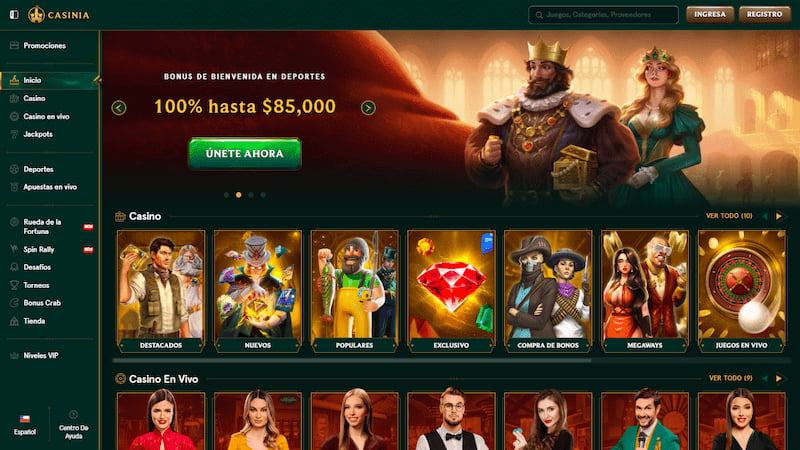Viewport: 800px width, 450px height.
Task: Show next Casino categories with right arrow
Action: [779, 216]
